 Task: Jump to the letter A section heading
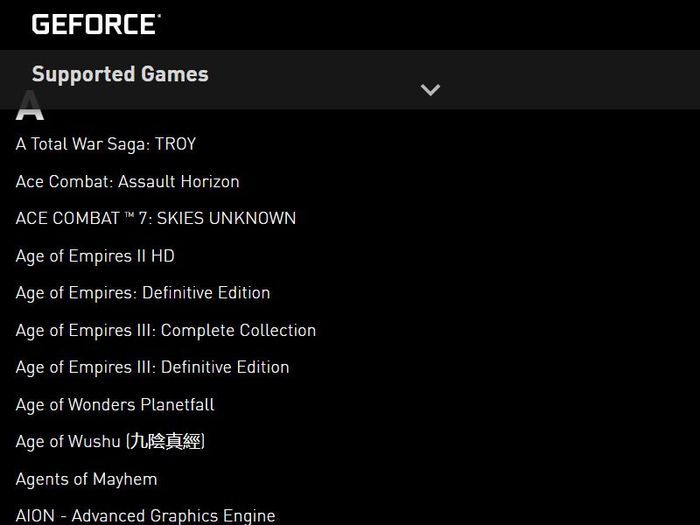pyautogui.click(x=29, y=105)
